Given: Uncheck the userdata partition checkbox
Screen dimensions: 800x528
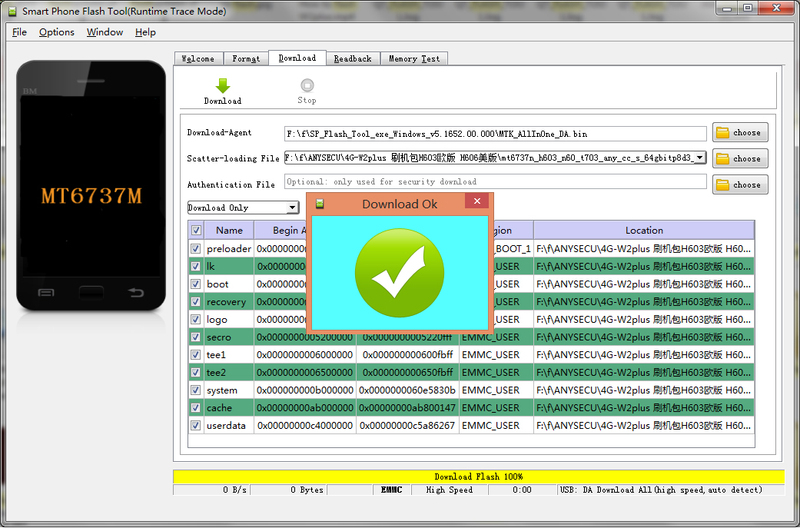Looking at the screenshot, I should (x=195, y=425).
